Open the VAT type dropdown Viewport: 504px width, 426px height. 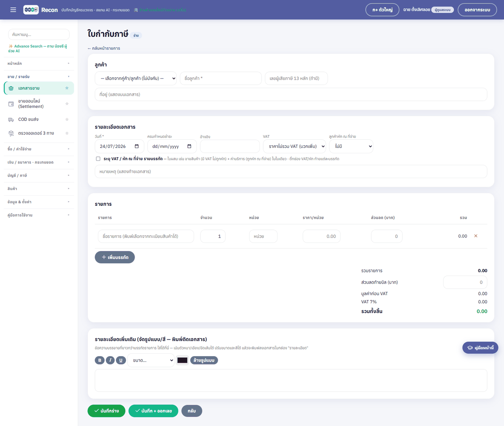pyautogui.click(x=294, y=146)
